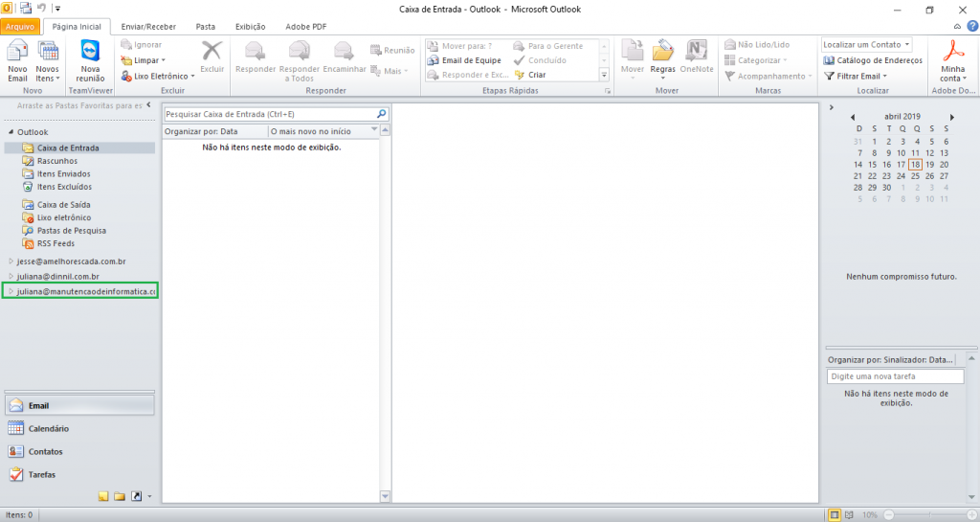980x522 pixels.
Task: Open the Regras rules menu
Action: (x=662, y=61)
